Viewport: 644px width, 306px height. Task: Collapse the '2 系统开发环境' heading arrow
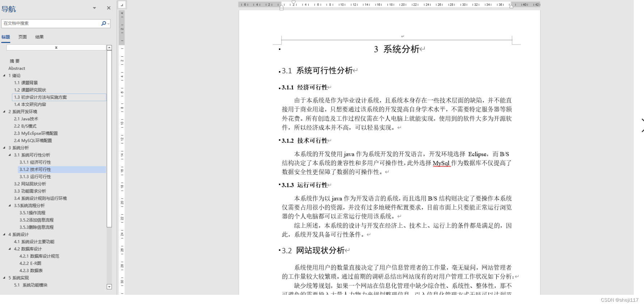tap(4, 112)
